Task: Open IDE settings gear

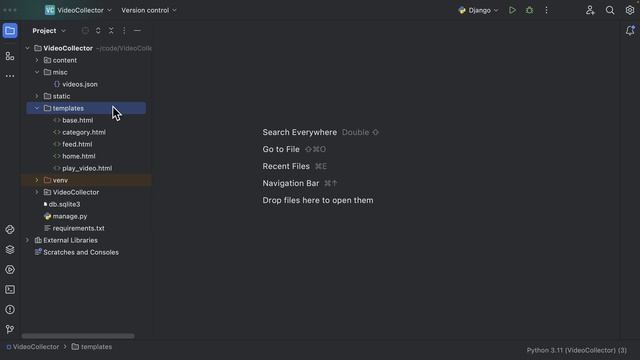Action: point(630,10)
